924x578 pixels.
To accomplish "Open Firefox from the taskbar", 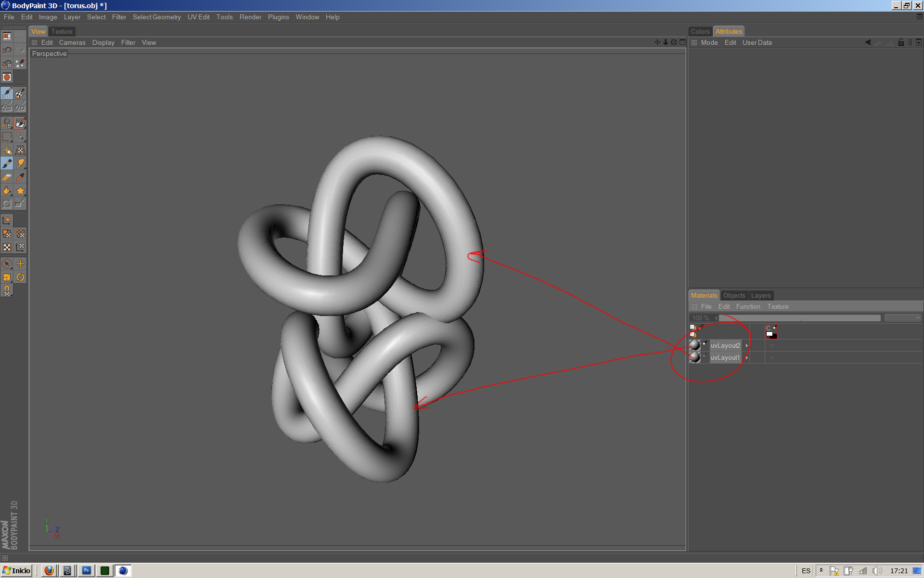I will point(49,571).
